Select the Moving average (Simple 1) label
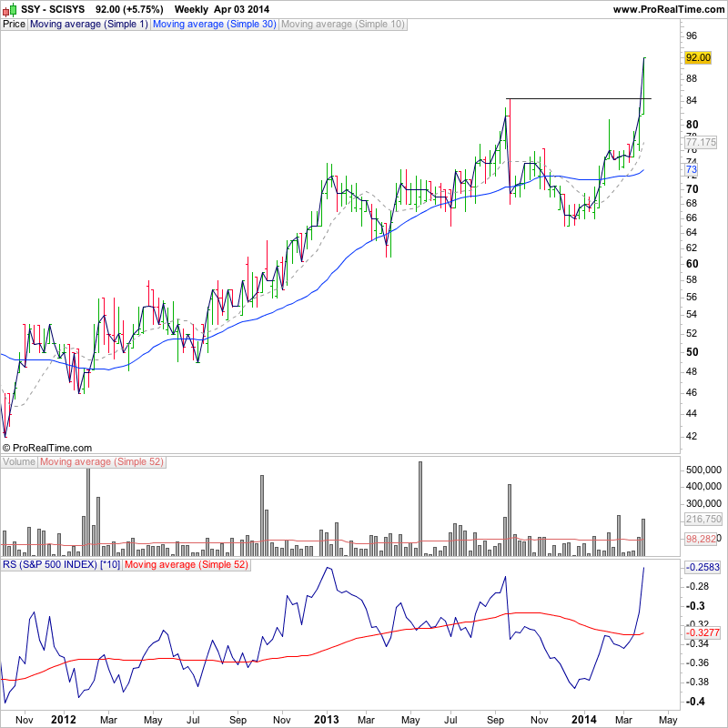Screen dimensions: 728x728 coord(88,25)
